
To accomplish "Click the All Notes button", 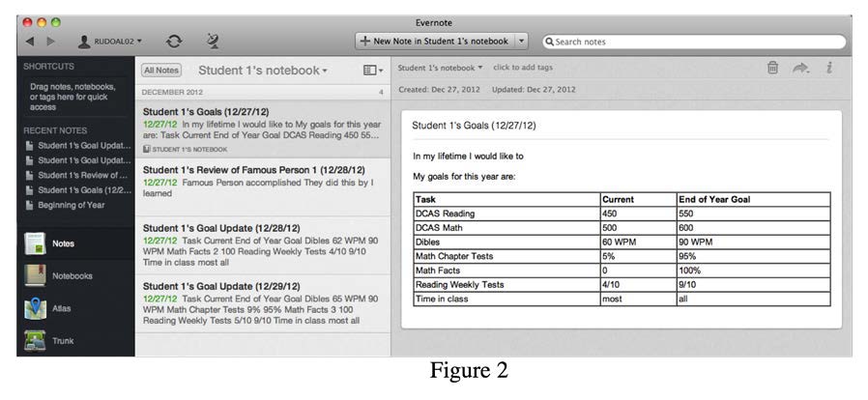I will tap(161, 71).
